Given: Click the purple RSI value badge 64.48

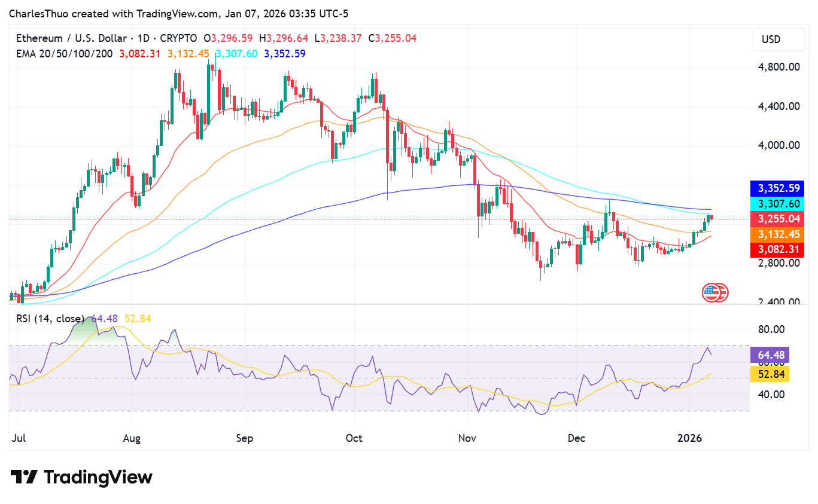Looking at the screenshot, I should (x=770, y=355).
